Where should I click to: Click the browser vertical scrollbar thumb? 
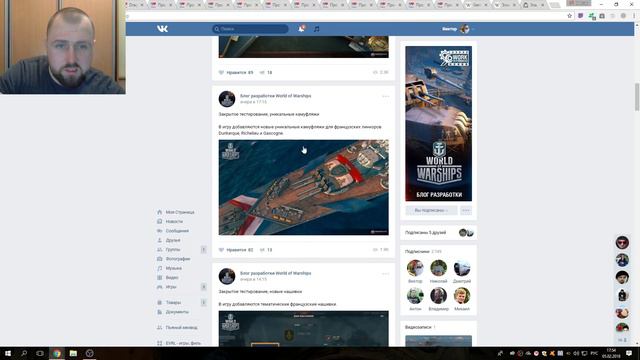(637, 96)
